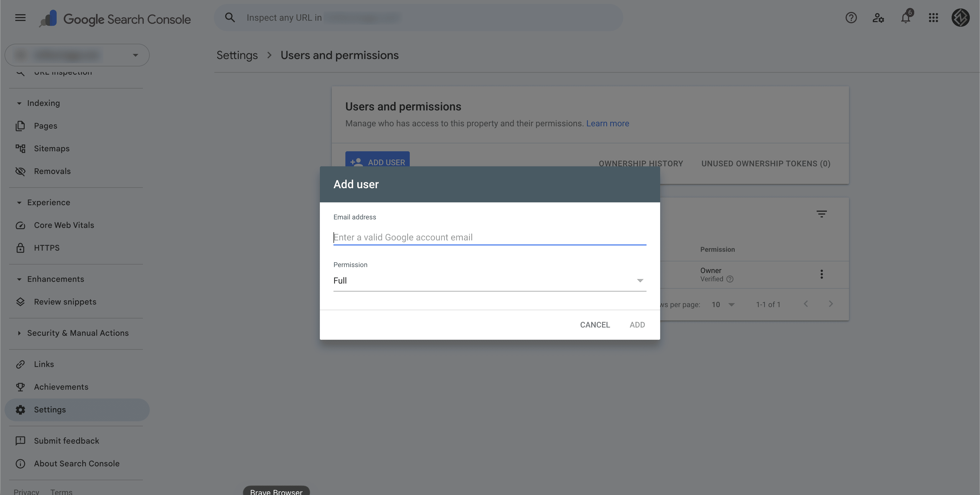Select the Sitemaps sidebar icon
The image size is (980, 495).
pos(20,148)
